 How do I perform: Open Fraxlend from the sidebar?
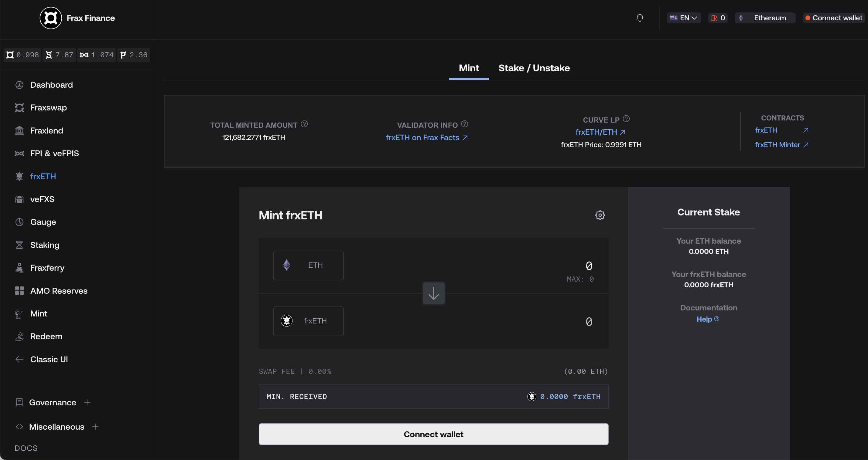46,131
